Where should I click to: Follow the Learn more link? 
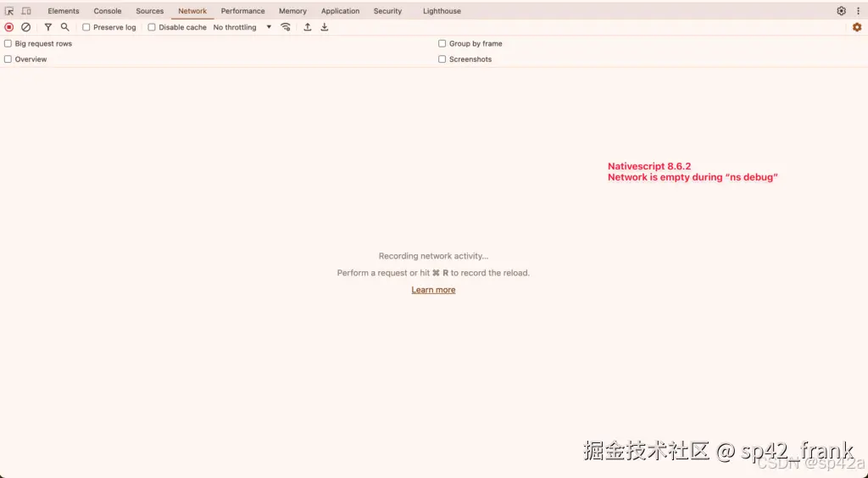tap(433, 290)
